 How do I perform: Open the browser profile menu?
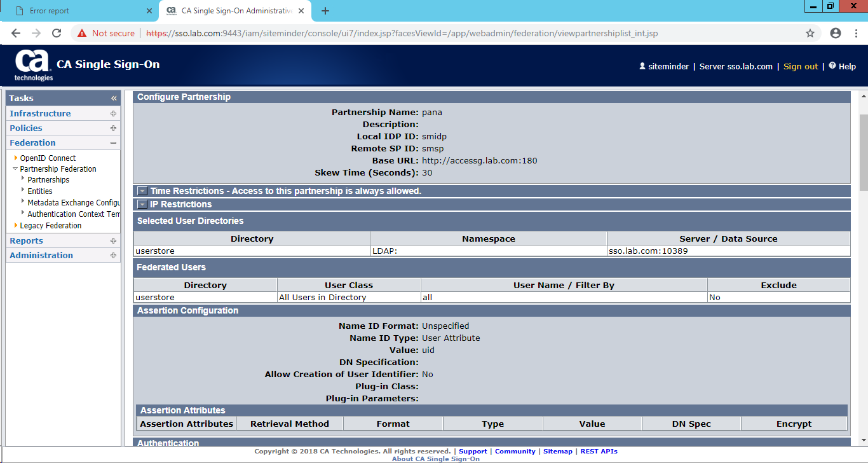pos(835,33)
